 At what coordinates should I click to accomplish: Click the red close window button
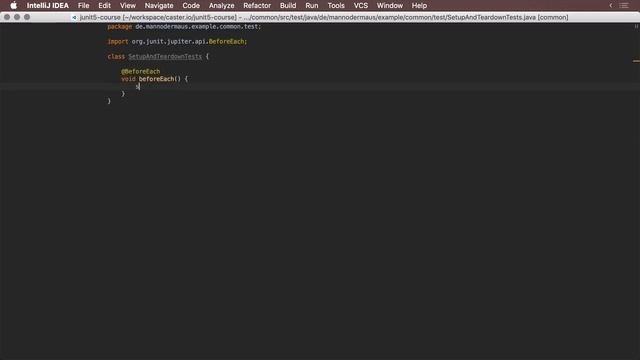click(x=7, y=17)
